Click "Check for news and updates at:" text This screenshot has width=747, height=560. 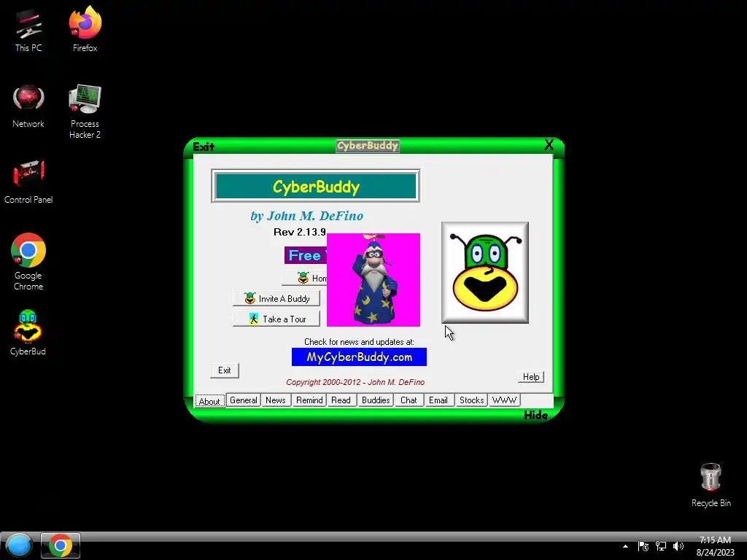pyautogui.click(x=359, y=342)
